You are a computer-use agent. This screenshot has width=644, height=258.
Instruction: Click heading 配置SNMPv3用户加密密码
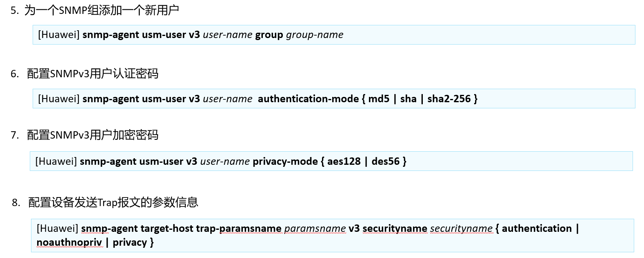[93, 135]
